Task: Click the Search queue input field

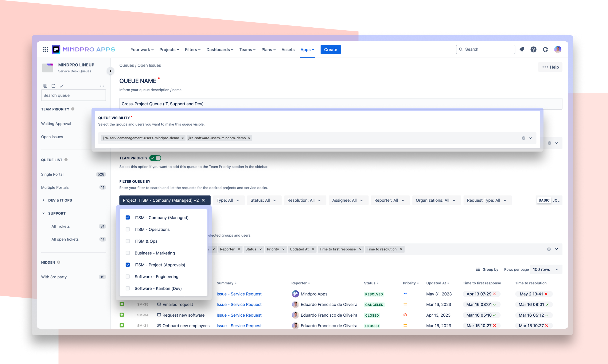Action: [x=73, y=95]
